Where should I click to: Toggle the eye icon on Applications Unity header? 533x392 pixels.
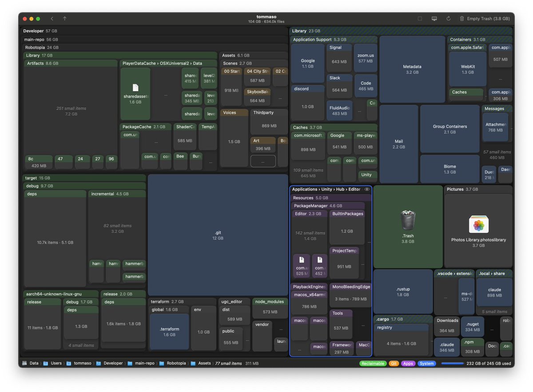(367, 189)
